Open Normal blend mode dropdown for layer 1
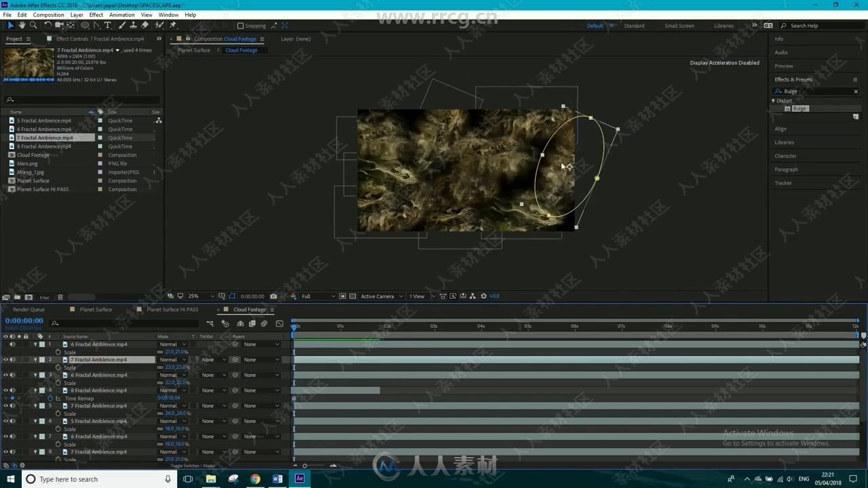This screenshot has height=488, width=868. [x=172, y=344]
